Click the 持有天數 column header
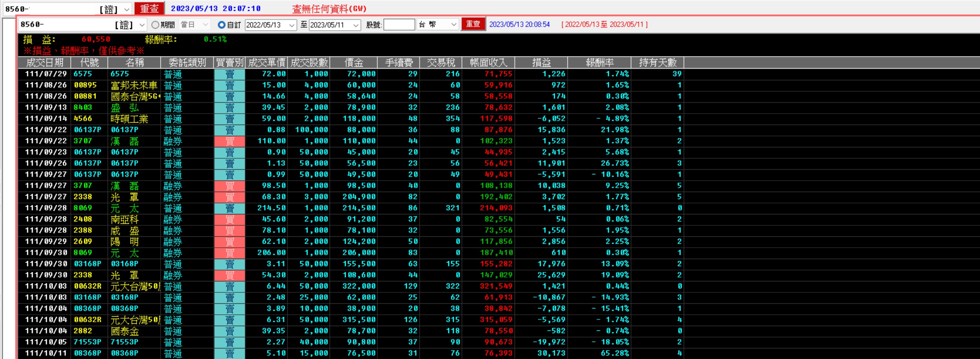980x359 pixels. pos(657,63)
